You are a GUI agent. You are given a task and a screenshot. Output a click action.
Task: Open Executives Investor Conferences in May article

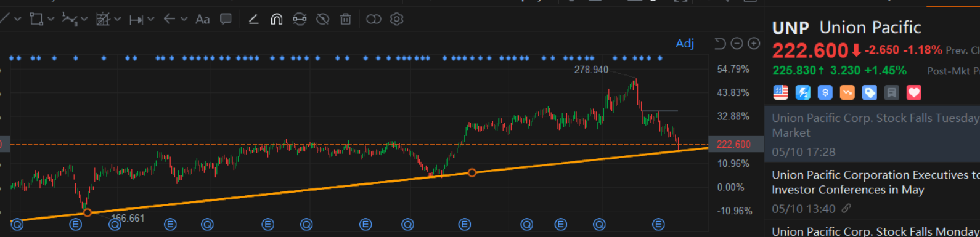click(876, 182)
